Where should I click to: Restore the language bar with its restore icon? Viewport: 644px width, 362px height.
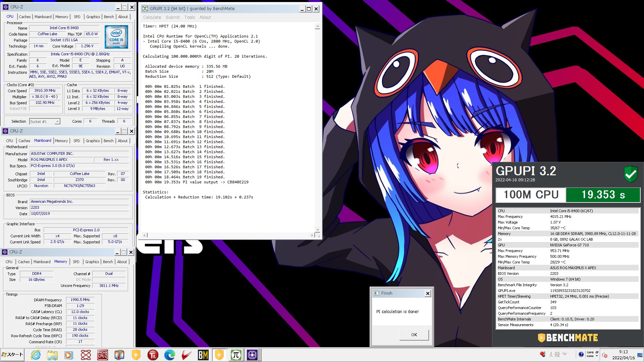point(597,353)
